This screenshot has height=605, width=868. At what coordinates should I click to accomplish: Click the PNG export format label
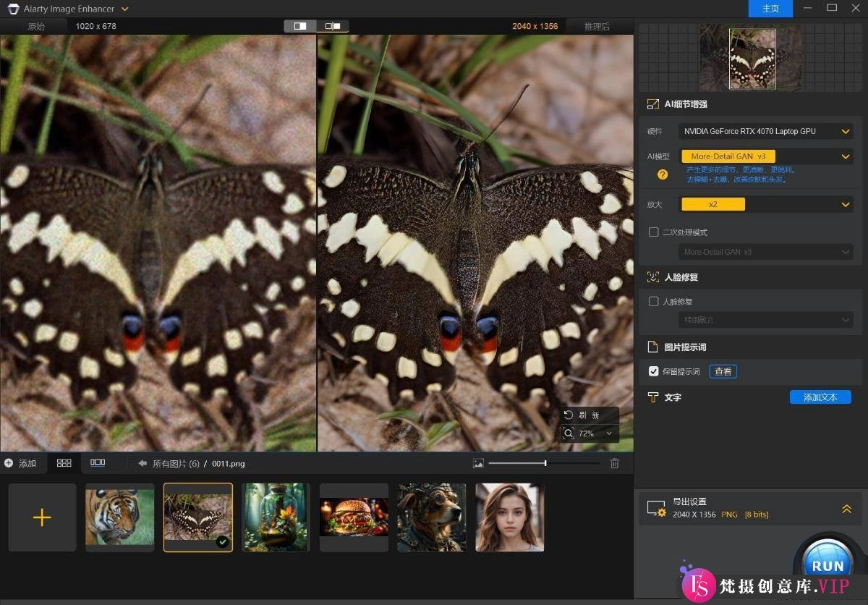coord(729,515)
